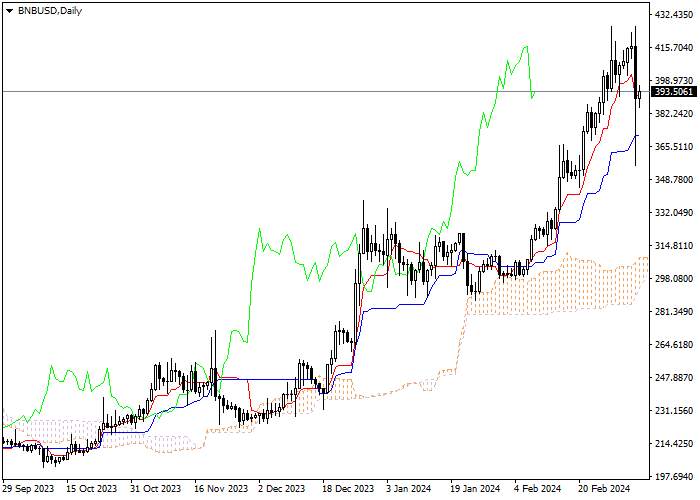Select price axis label 197.6940

(x=675, y=477)
